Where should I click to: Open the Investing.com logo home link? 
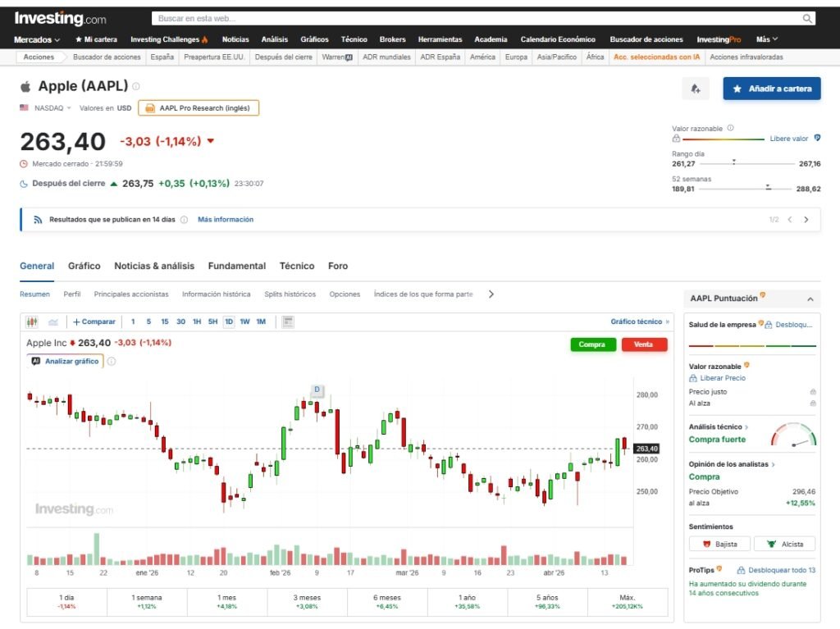[x=60, y=19]
